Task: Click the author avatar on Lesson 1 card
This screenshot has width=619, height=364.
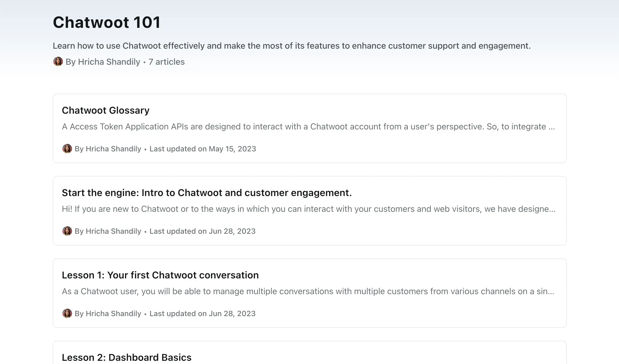Action: tap(67, 313)
